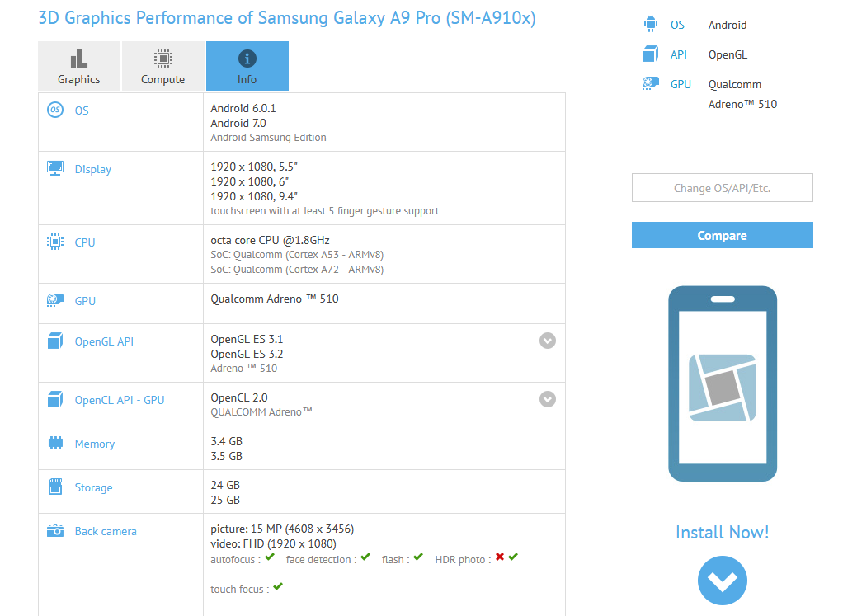Expand the OpenCL API details chevron
The image size is (843, 616).
click(x=548, y=399)
